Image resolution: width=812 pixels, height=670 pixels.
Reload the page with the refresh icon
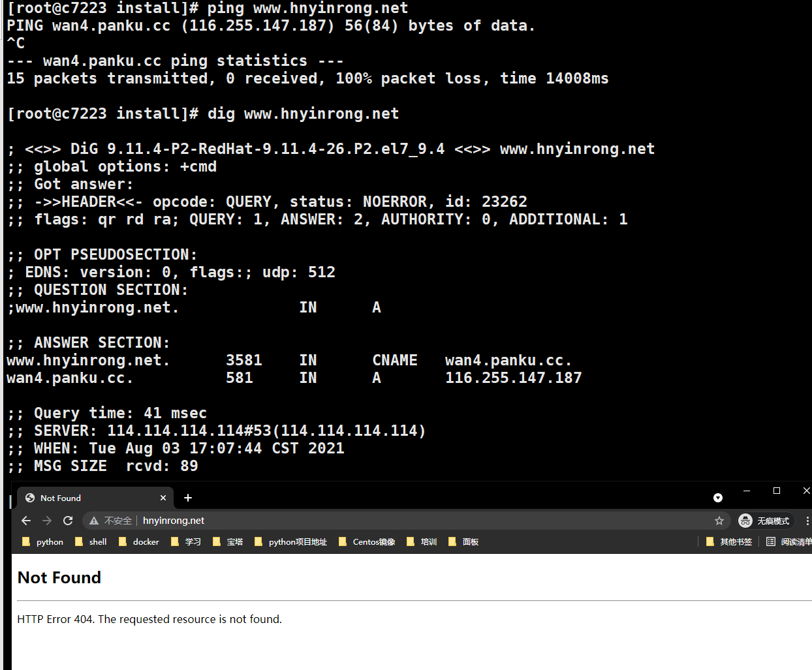68,521
